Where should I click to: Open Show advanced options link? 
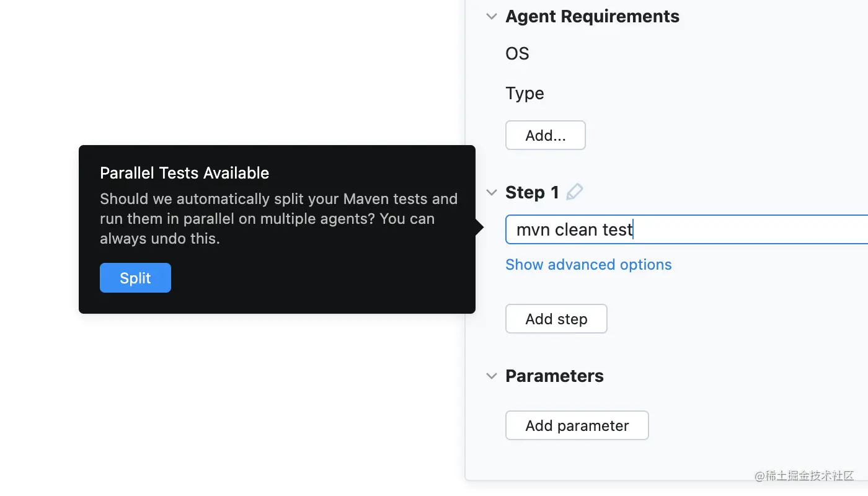pyautogui.click(x=588, y=265)
